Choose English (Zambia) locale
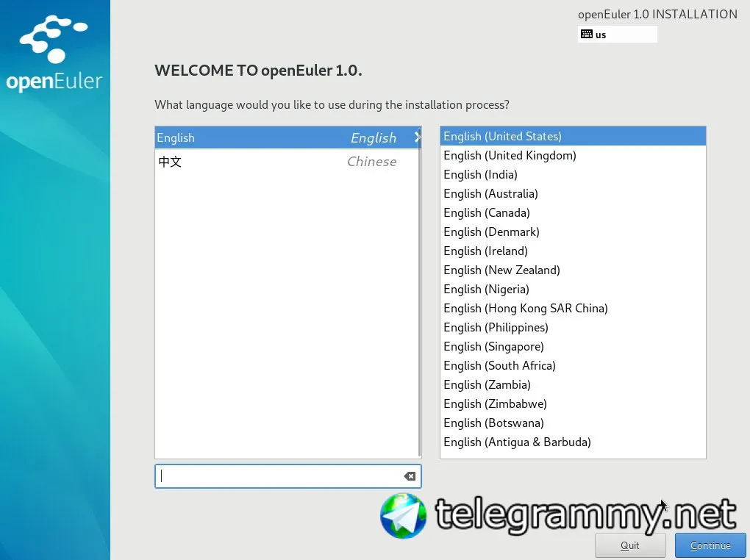The width and height of the screenshot is (750, 560). click(x=573, y=385)
